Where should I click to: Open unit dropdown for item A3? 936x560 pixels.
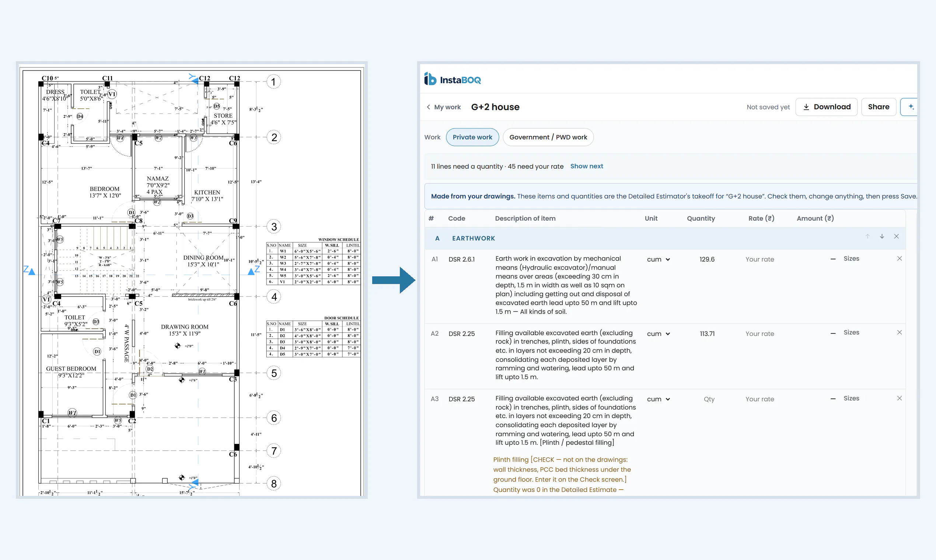point(658,399)
